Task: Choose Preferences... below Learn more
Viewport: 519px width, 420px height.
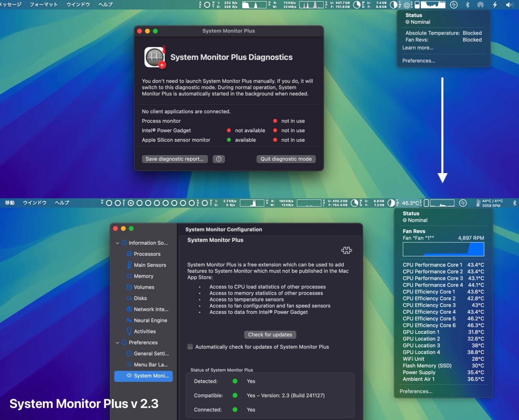Action: (418, 61)
